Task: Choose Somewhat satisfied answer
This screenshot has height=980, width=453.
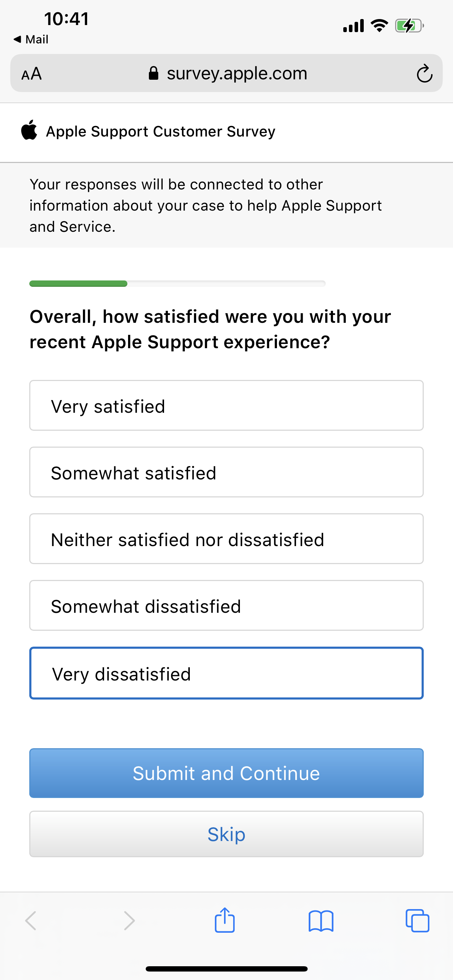Action: click(226, 472)
